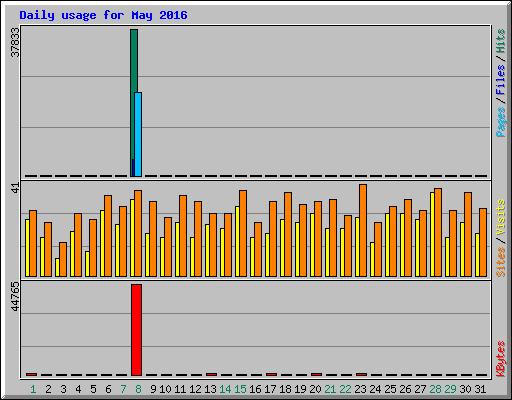Click the 'KBytes' legend label
This screenshot has height=400, width=512.
(500, 359)
